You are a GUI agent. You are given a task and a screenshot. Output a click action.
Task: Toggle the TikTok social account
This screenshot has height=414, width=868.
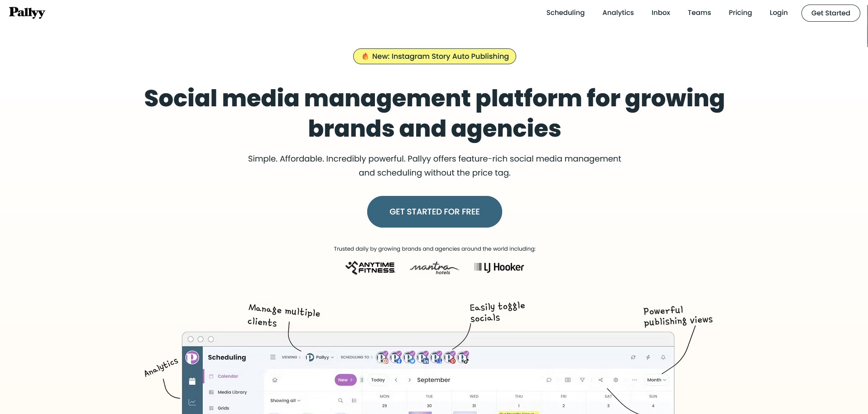(463, 357)
